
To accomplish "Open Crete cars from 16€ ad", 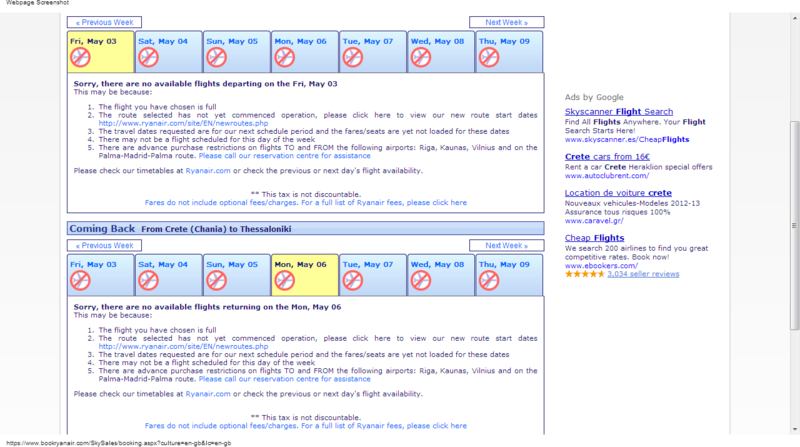I will (x=607, y=157).
